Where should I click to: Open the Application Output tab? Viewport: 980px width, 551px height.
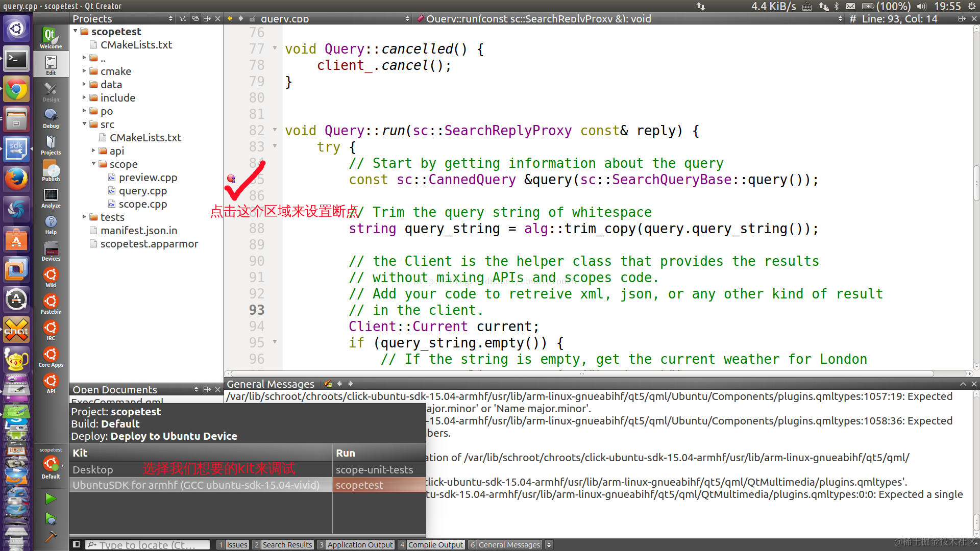pos(356,544)
